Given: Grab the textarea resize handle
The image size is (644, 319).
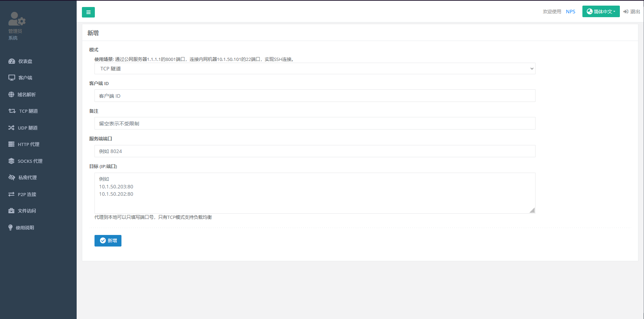Looking at the screenshot, I should pyautogui.click(x=532, y=210).
